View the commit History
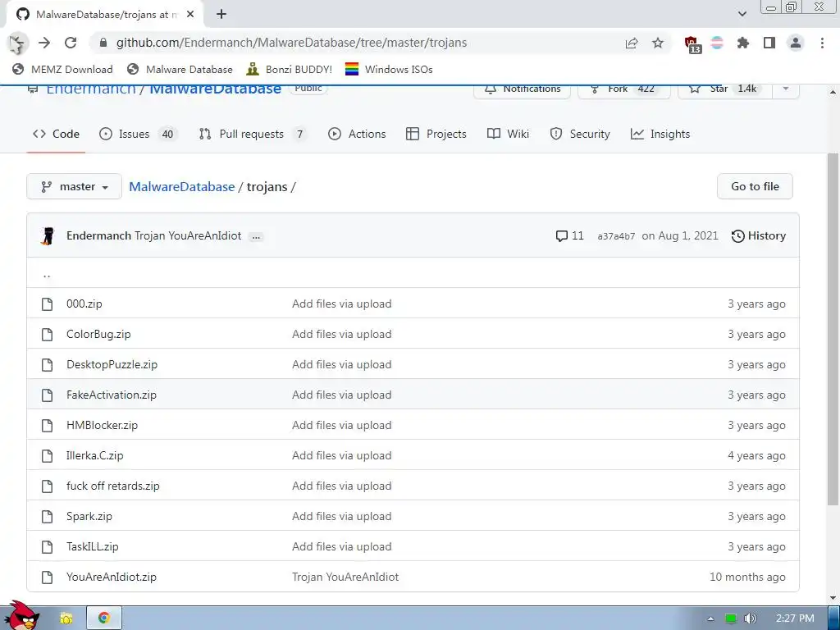 pos(759,235)
